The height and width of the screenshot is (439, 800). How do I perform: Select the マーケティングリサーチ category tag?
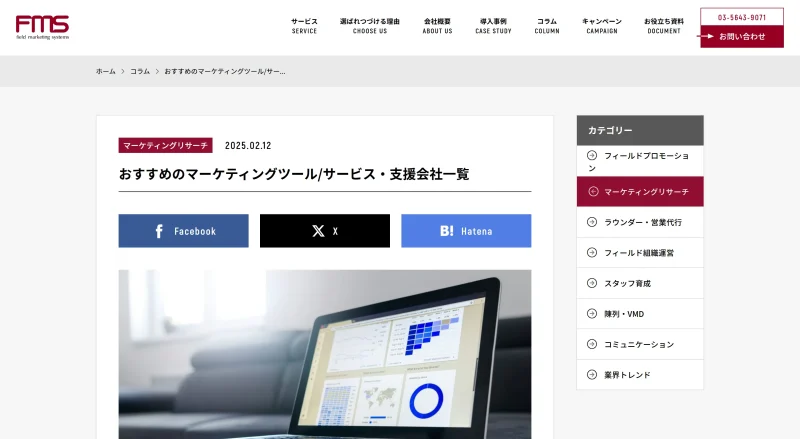[x=166, y=145]
